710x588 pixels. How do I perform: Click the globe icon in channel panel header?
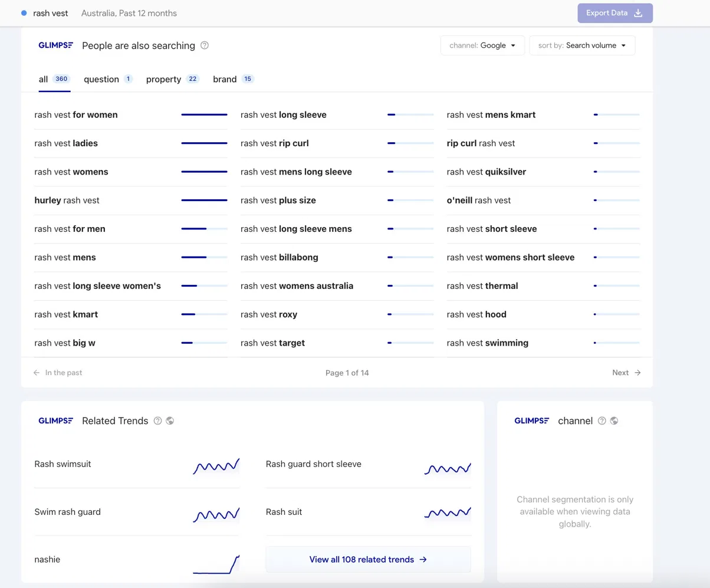(x=614, y=421)
